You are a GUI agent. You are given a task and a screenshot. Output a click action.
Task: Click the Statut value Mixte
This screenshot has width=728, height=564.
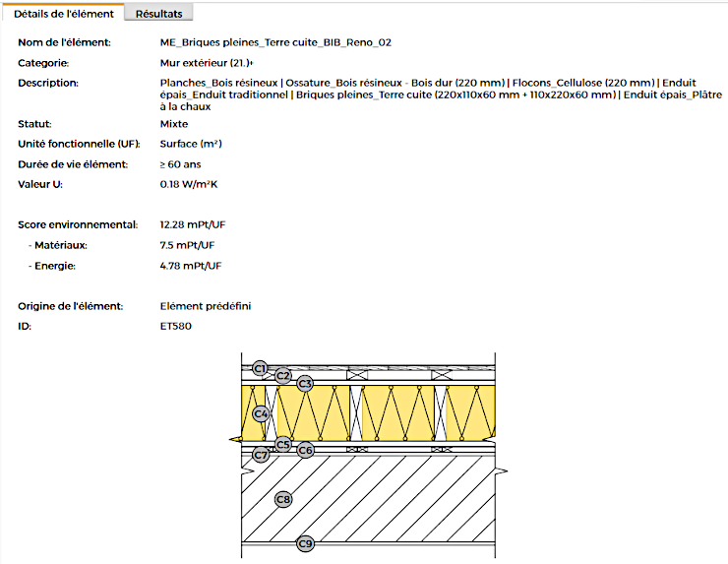(x=174, y=124)
